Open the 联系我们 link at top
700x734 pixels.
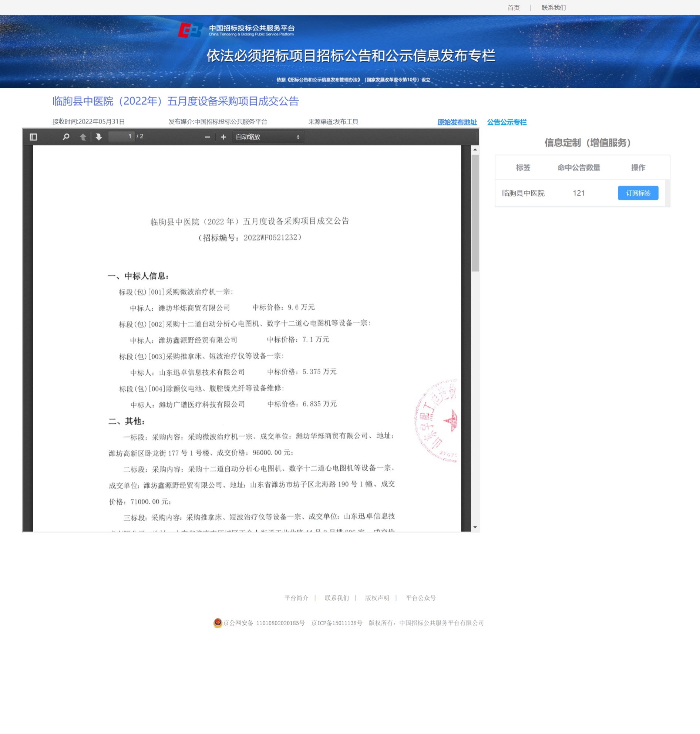(x=553, y=7)
